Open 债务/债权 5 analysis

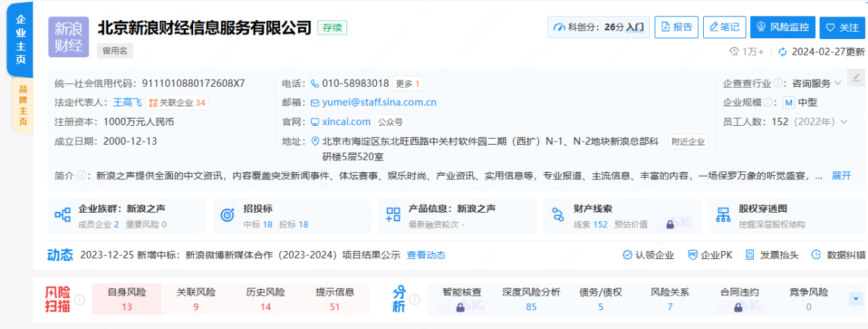coord(600,299)
